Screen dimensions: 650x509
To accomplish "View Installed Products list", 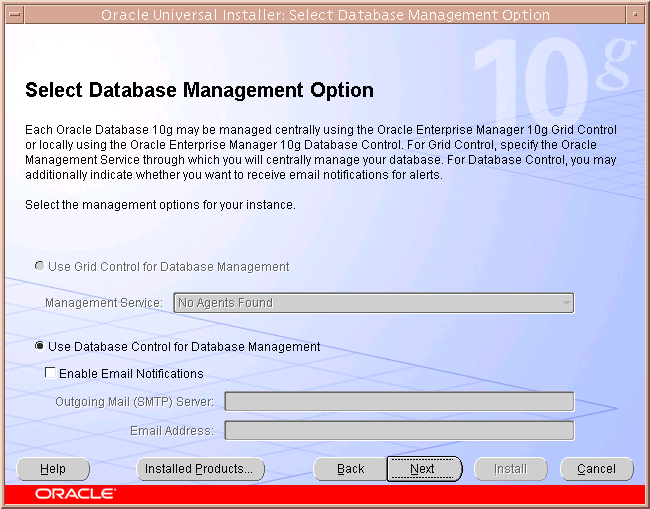I will click(x=200, y=469).
